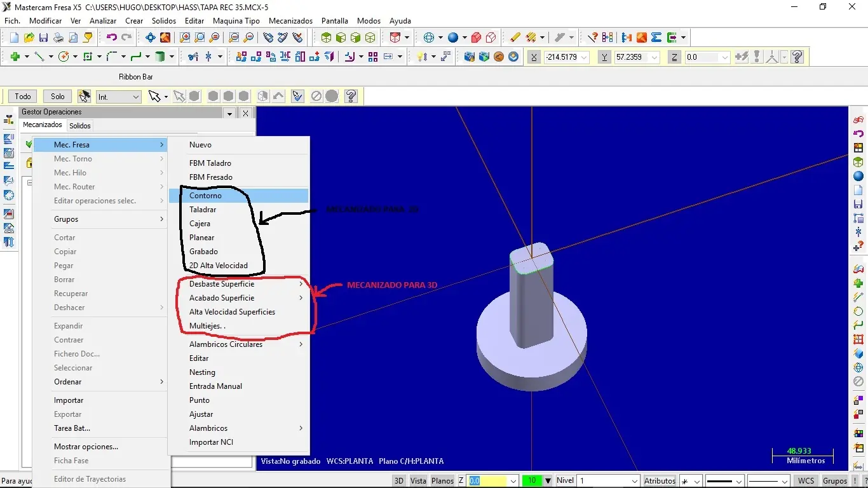The height and width of the screenshot is (488, 868).
Task: Click the Vista button in status bar
Action: (418, 481)
